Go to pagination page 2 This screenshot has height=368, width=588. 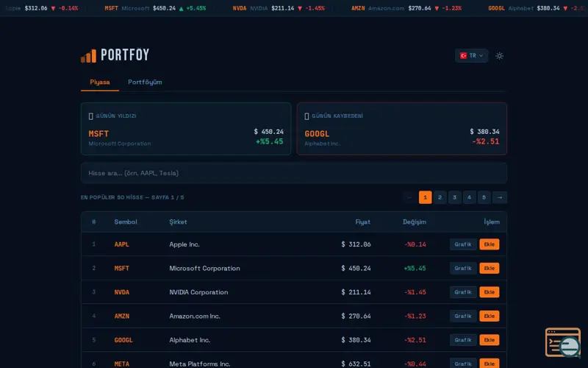pos(440,197)
